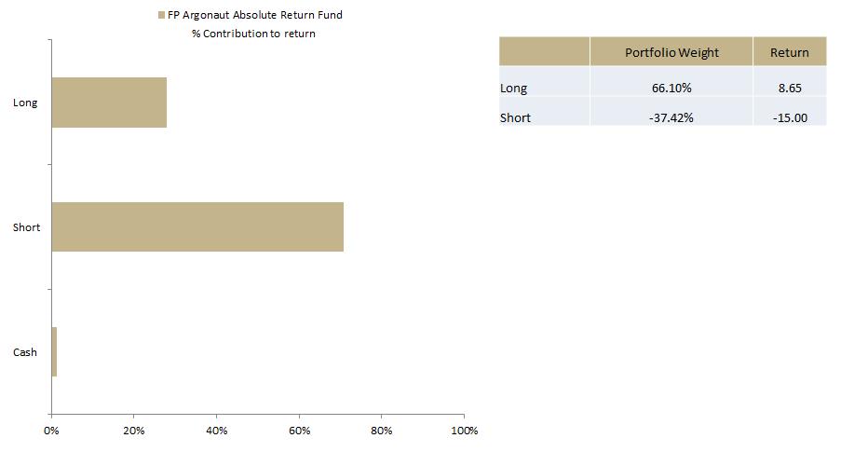Screen dimensions: 868x452
Task: Click the 8.65 return value cell
Action: [789, 89]
